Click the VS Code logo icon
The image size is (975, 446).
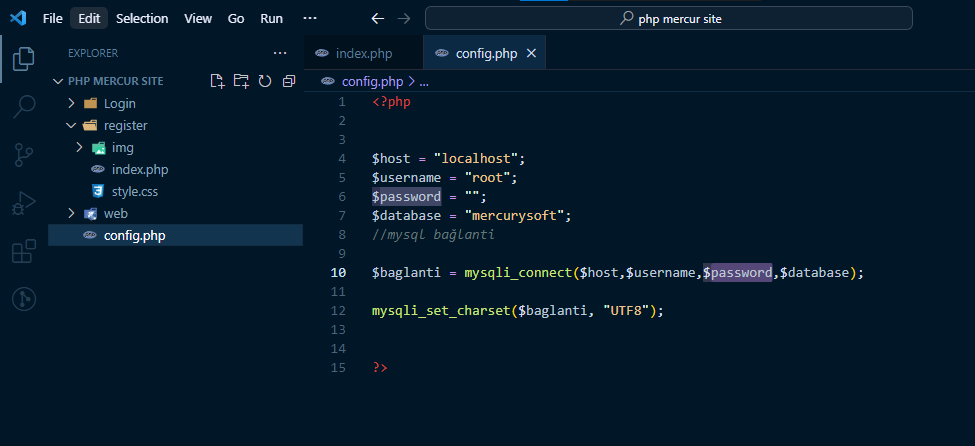17,18
